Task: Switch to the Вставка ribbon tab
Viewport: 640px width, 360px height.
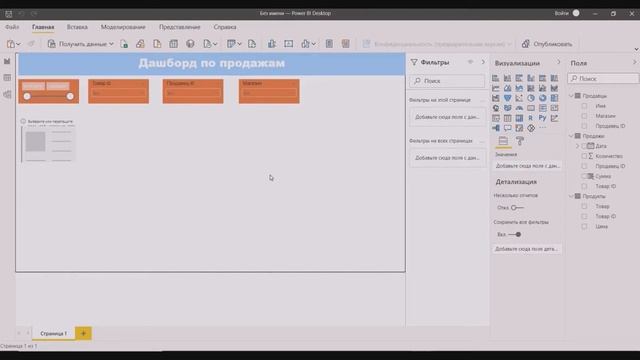Action: [x=77, y=27]
